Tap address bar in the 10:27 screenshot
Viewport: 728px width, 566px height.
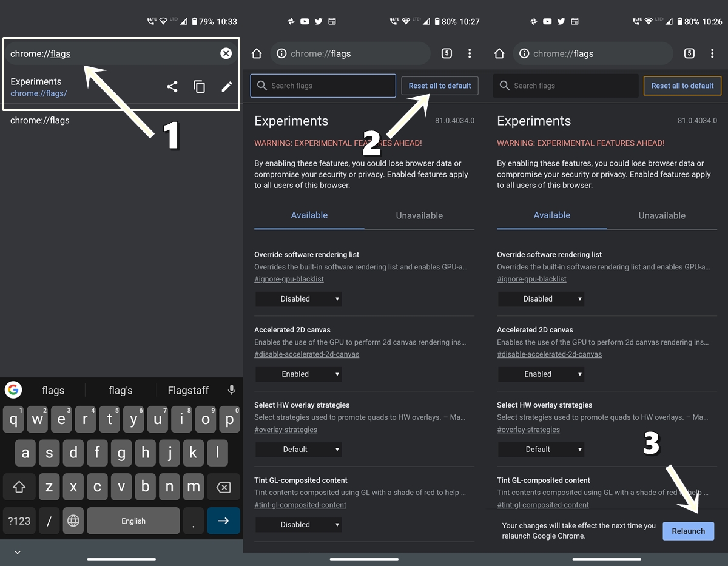(351, 53)
